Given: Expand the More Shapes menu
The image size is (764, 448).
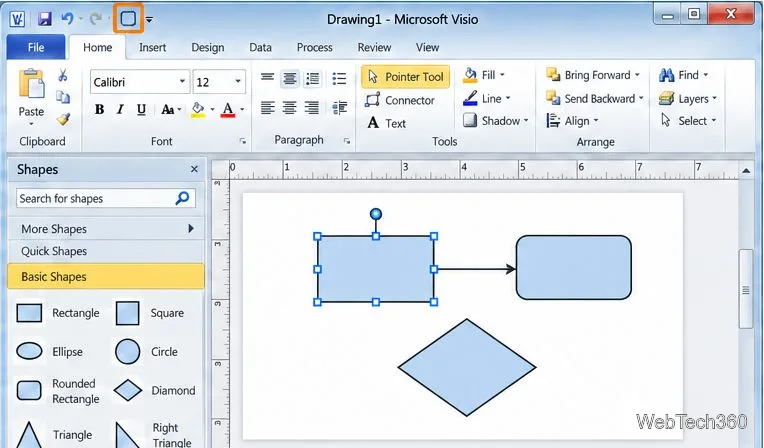Looking at the screenshot, I should (106, 229).
